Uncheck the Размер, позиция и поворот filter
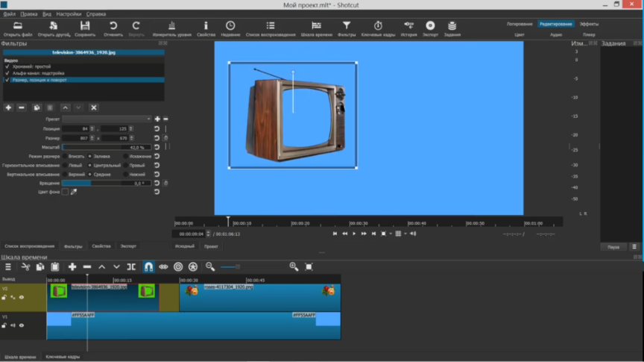 (x=7, y=80)
